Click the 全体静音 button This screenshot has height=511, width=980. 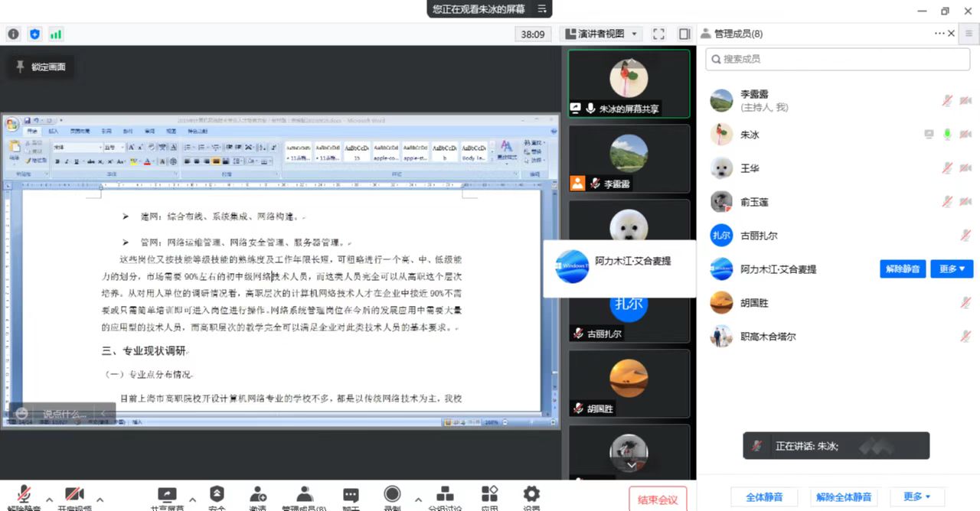tap(764, 497)
